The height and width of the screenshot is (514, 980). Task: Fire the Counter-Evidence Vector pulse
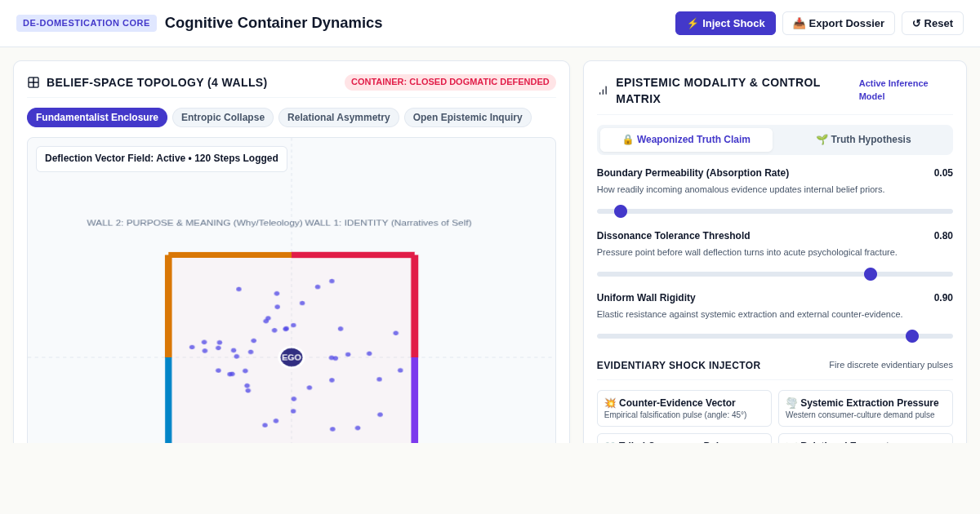pyautogui.click(x=684, y=409)
